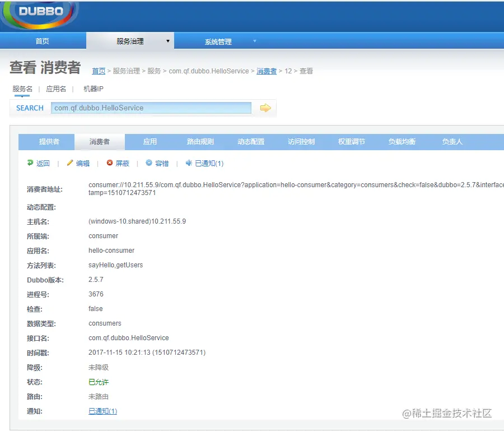The width and height of the screenshot is (504, 431).
Task: Expand the 服务治理 dropdown arrow
Action: tap(168, 41)
